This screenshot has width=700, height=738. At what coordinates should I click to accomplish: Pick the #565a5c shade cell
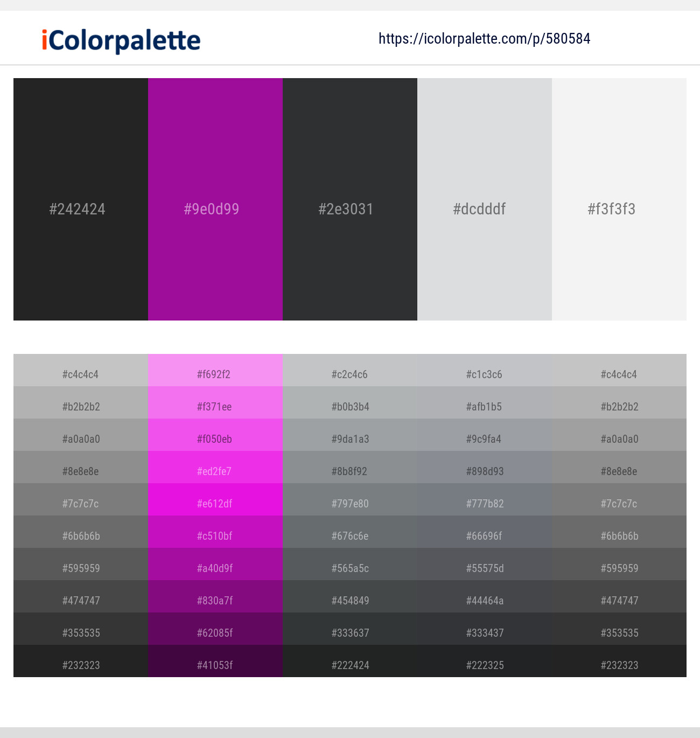[x=350, y=564]
